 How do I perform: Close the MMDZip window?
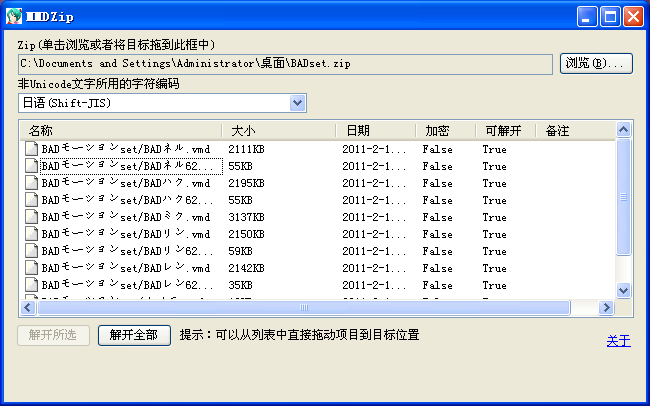[x=633, y=17]
